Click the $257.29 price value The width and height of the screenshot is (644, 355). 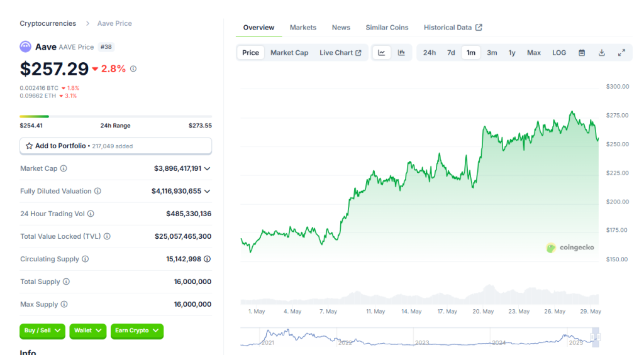(54, 69)
